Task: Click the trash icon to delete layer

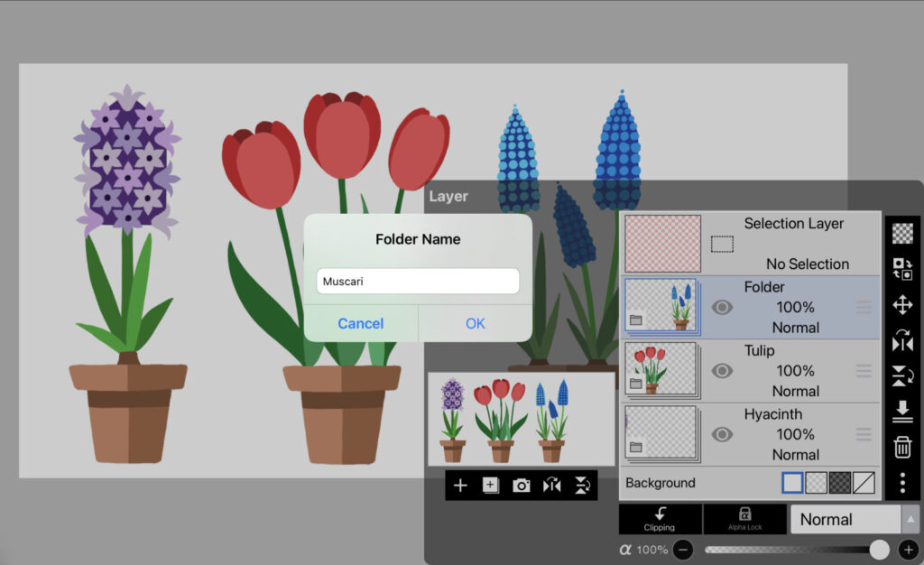Action: (x=902, y=447)
